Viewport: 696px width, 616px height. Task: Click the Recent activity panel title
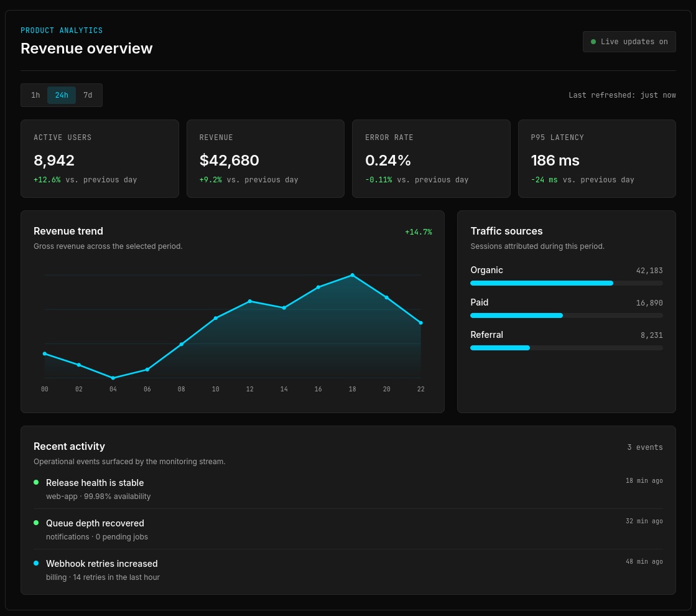pyautogui.click(x=69, y=446)
